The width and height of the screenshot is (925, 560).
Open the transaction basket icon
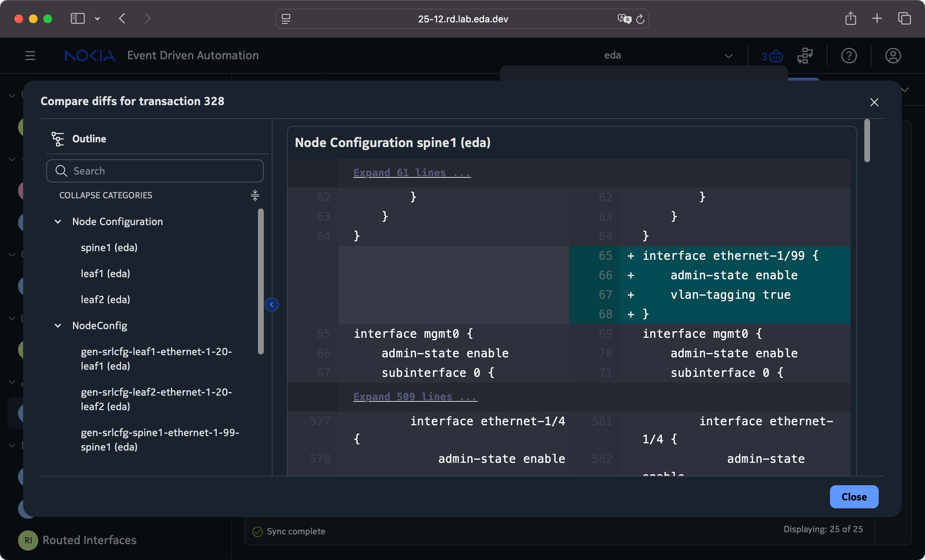[775, 56]
